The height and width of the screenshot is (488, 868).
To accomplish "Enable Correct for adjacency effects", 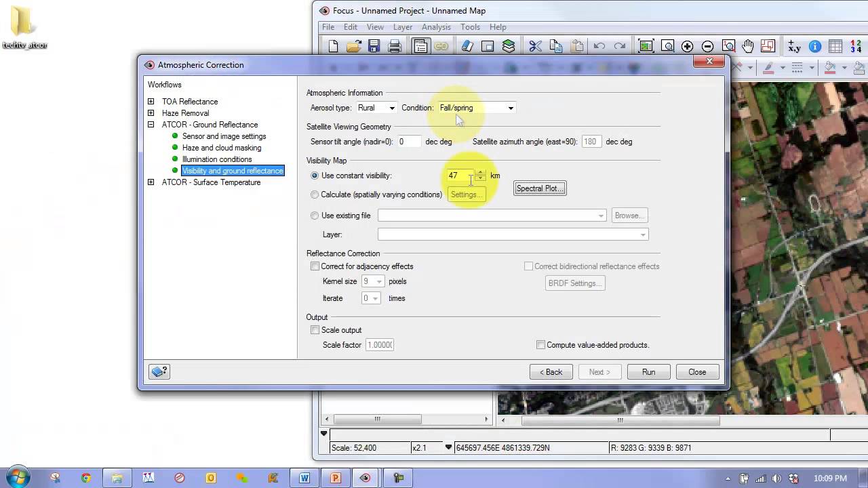I will (315, 266).
